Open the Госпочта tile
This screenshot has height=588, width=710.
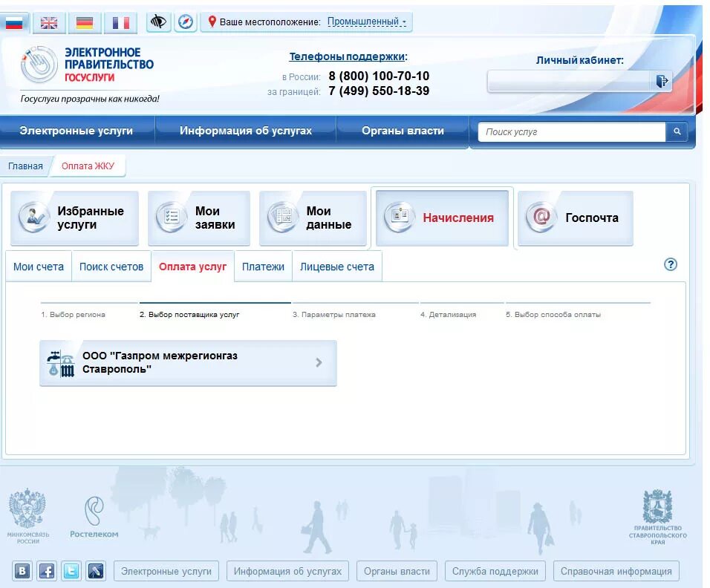pyautogui.click(x=576, y=218)
